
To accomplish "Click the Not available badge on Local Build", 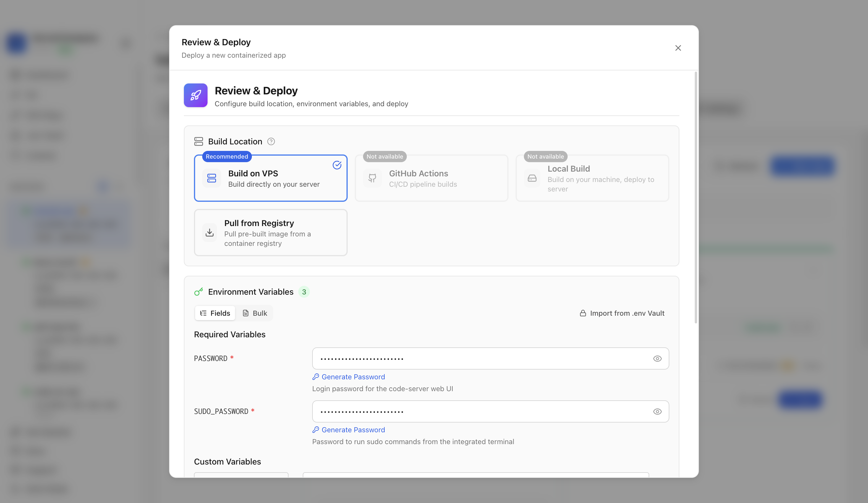I will coord(545,157).
